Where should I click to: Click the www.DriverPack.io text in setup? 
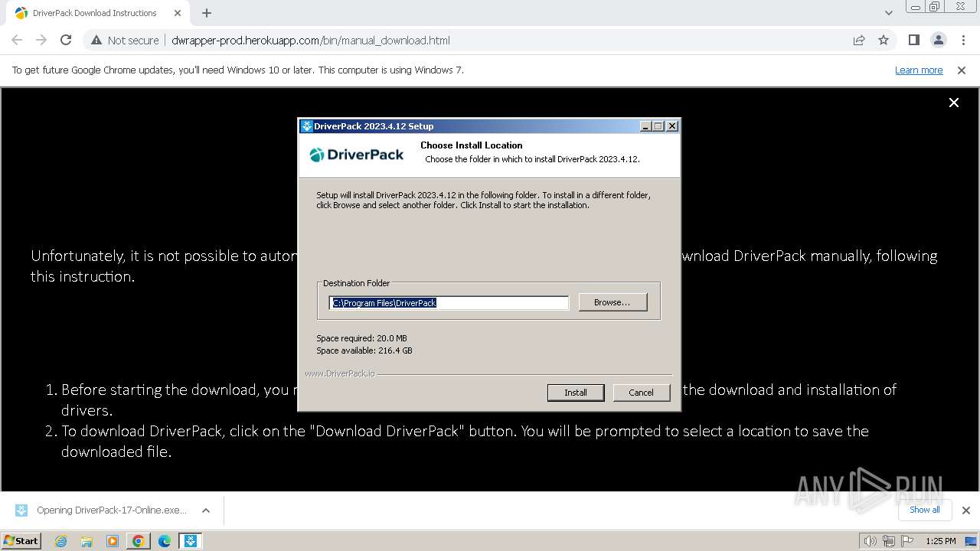coord(340,373)
